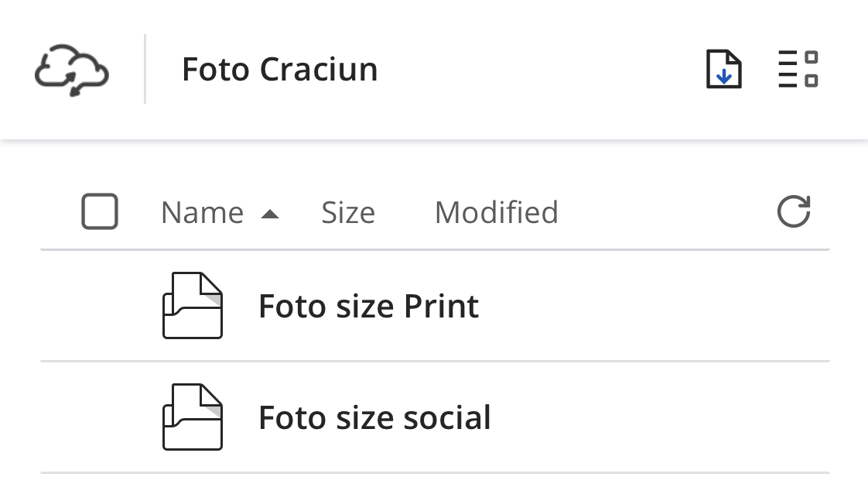Click empty space right of Foto size social
868x501 pixels.
[658, 418]
